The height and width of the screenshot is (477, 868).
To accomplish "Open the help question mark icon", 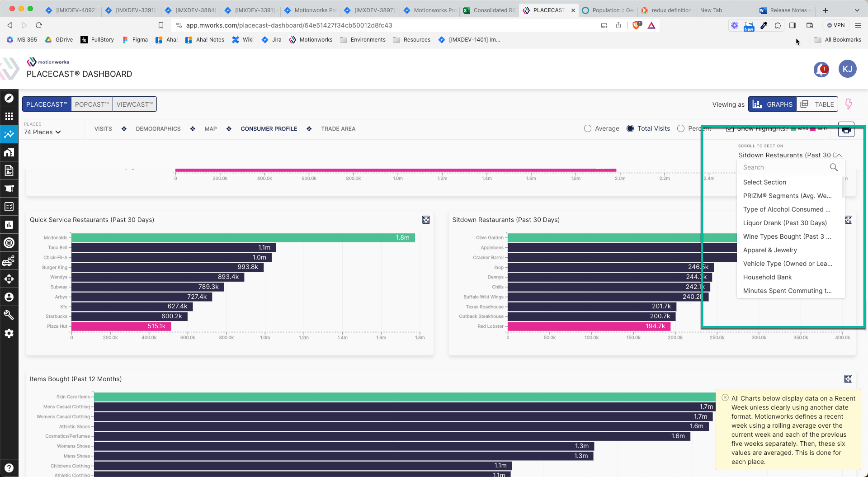I will pyautogui.click(x=9, y=468).
